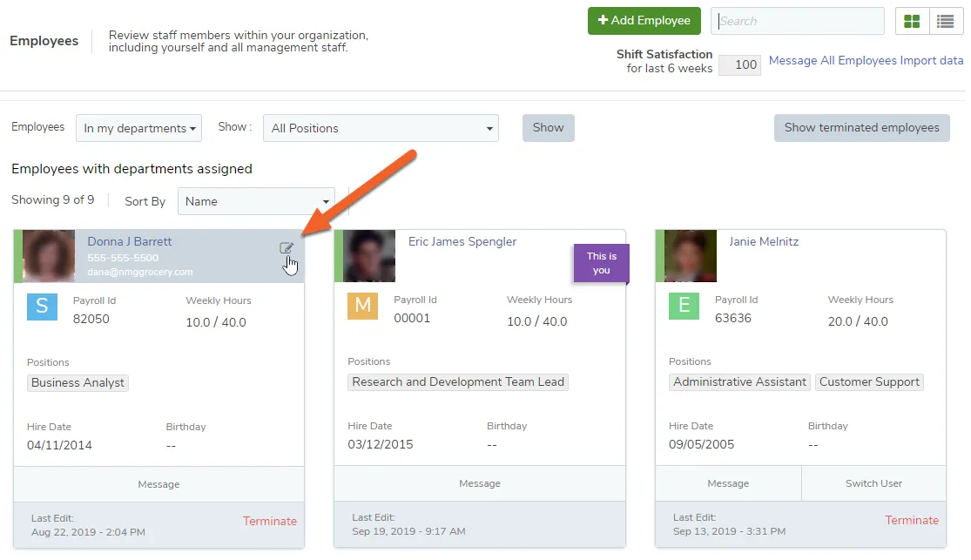The image size is (971, 560).
Task: Terminate Janie Melnitz
Action: [912, 520]
